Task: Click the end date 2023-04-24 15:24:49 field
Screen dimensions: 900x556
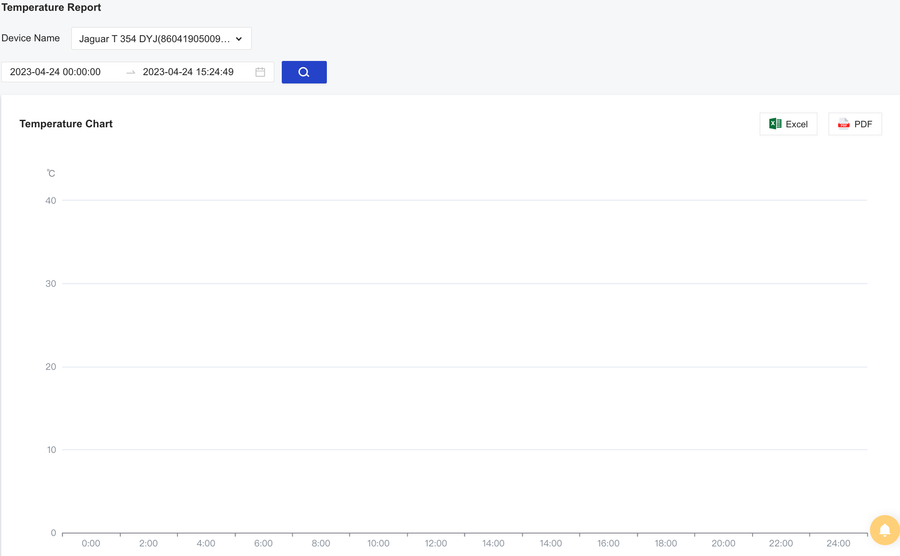Action: click(188, 72)
